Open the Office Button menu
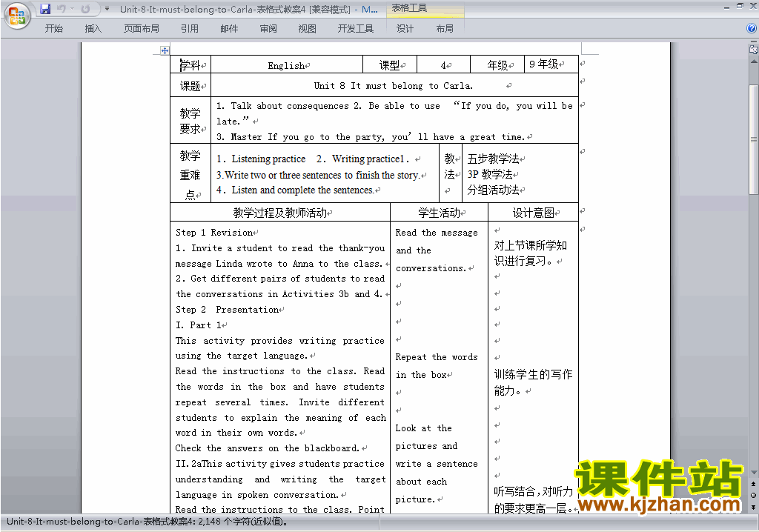Viewport: 759px width, 532px height. [17, 16]
